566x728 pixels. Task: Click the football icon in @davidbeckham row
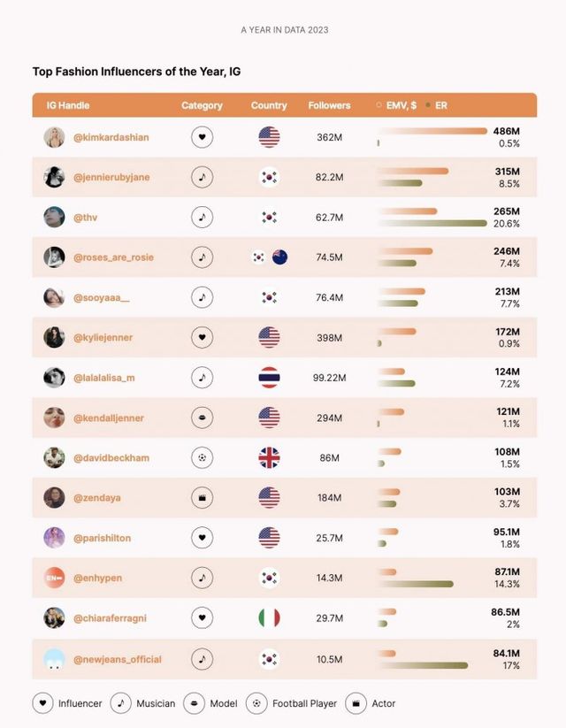point(202,457)
